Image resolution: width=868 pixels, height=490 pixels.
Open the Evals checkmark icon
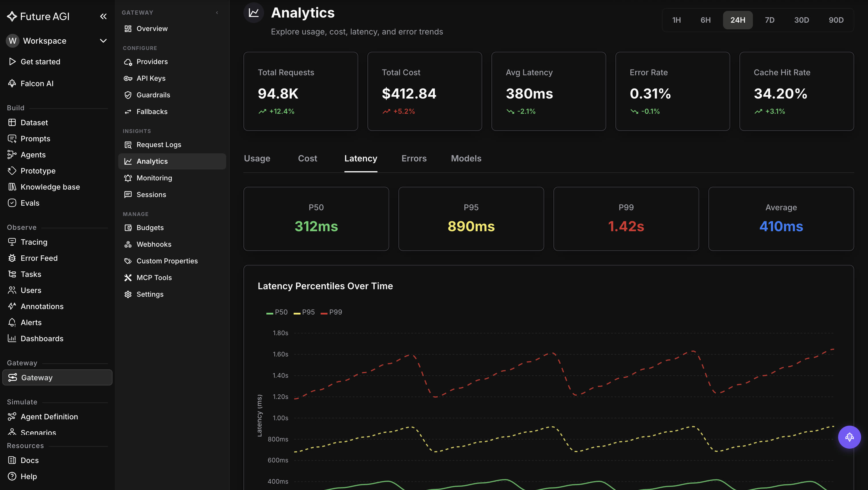pyautogui.click(x=12, y=203)
